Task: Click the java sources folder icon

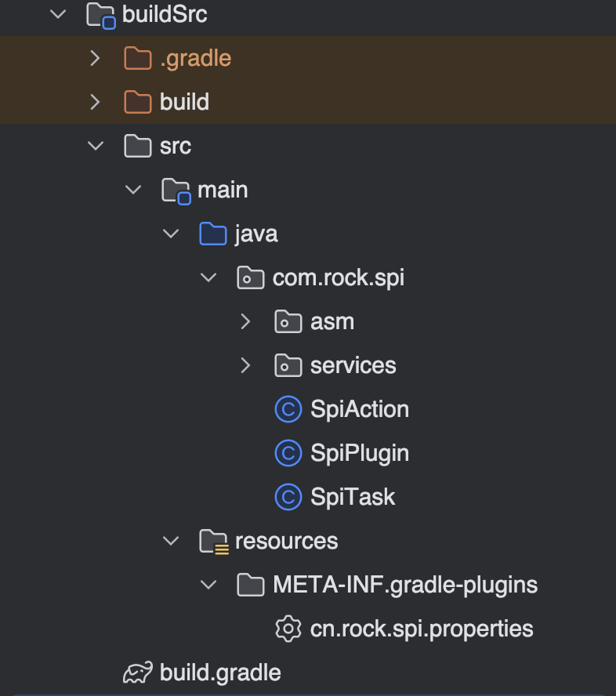Action: coord(213,233)
